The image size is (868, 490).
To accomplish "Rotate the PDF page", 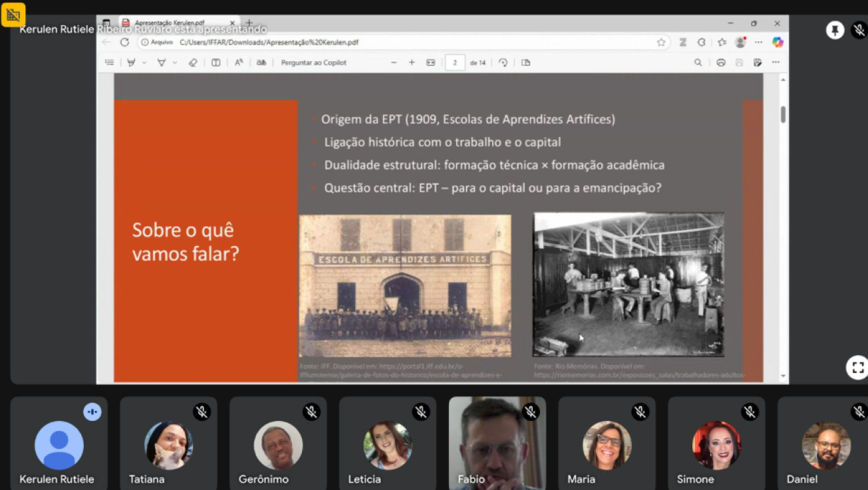I will click(x=503, y=62).
